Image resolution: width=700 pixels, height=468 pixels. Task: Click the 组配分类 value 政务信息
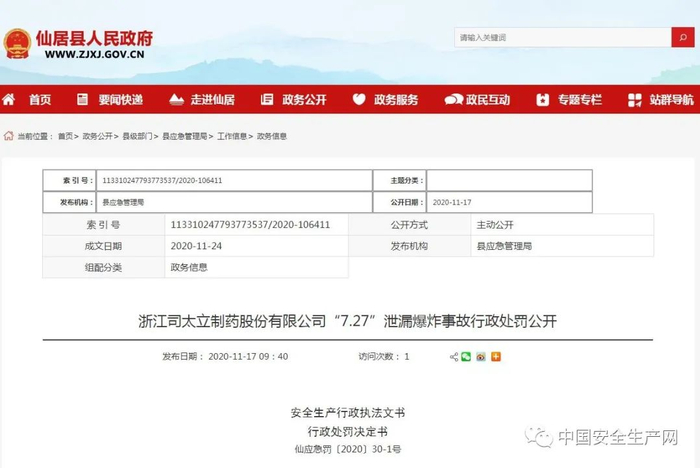coord(189,267)
